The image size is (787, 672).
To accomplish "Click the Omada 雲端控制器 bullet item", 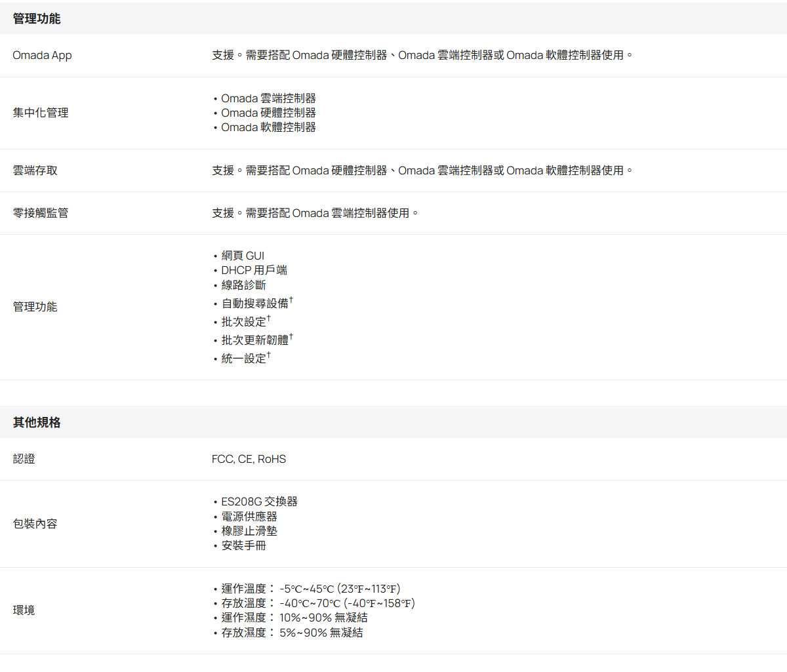I will tap(268, 98).
